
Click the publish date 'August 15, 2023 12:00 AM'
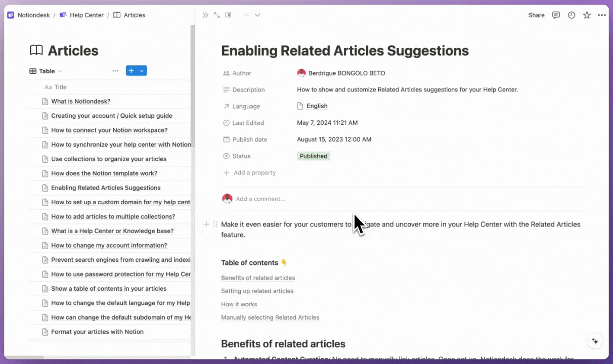coord(334,140)
